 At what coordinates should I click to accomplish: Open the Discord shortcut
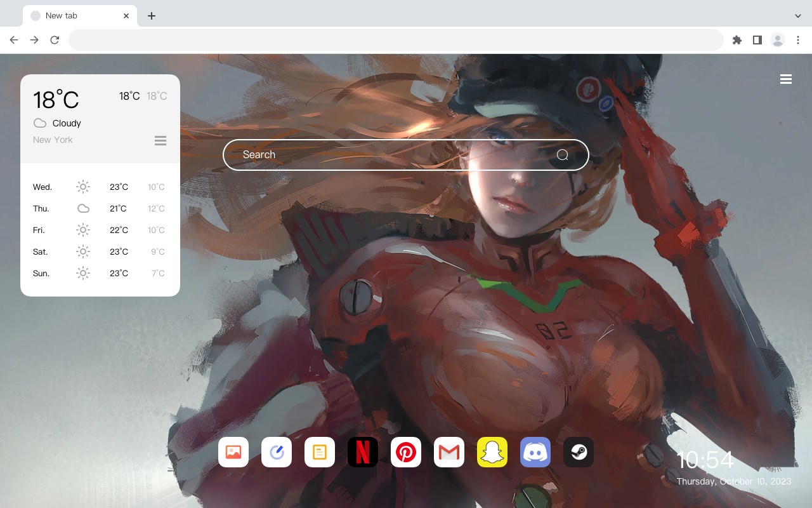coord(535,452)
